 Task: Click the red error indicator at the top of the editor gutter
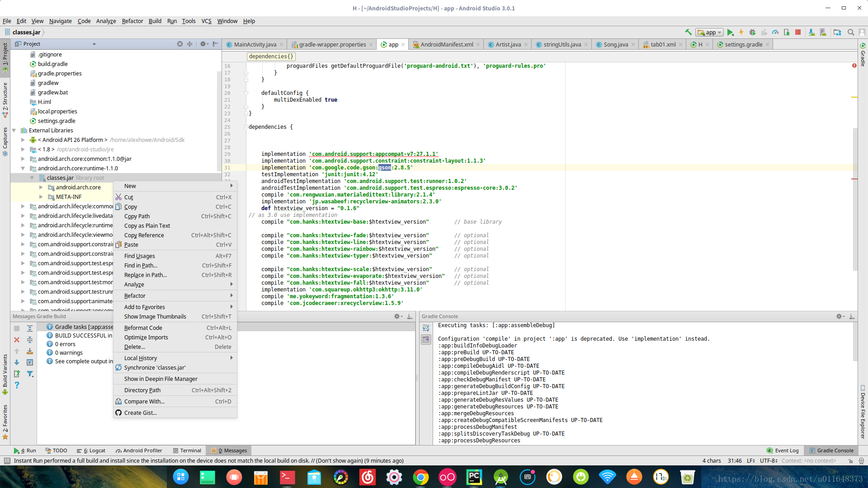click(x=854, y=66)
